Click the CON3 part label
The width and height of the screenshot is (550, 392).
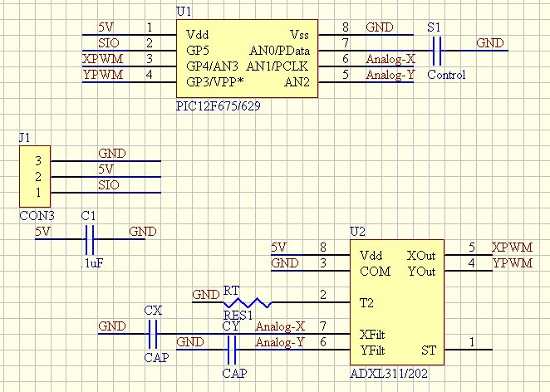point(37,216)
